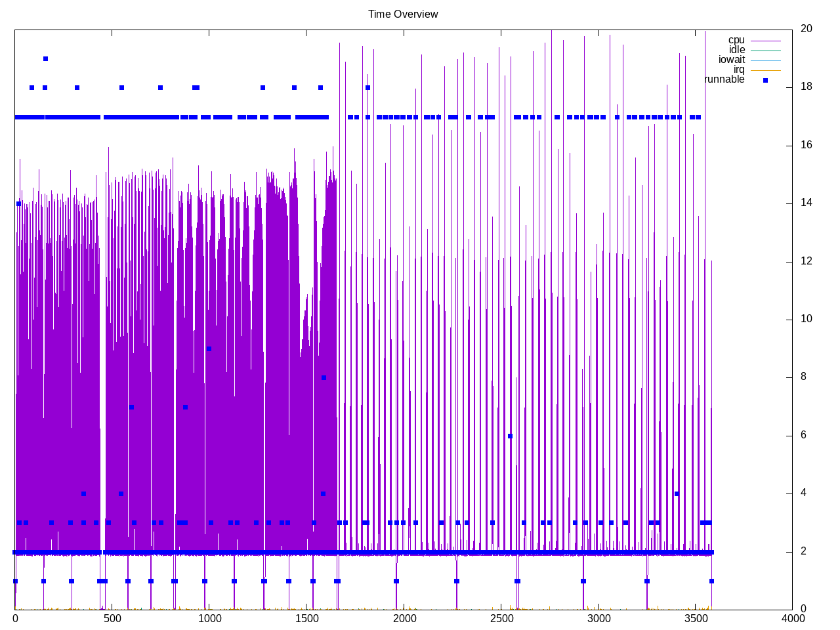Click the 'Time Overview' chart title
Screen dimensions: 840x630
pos(403,14)
